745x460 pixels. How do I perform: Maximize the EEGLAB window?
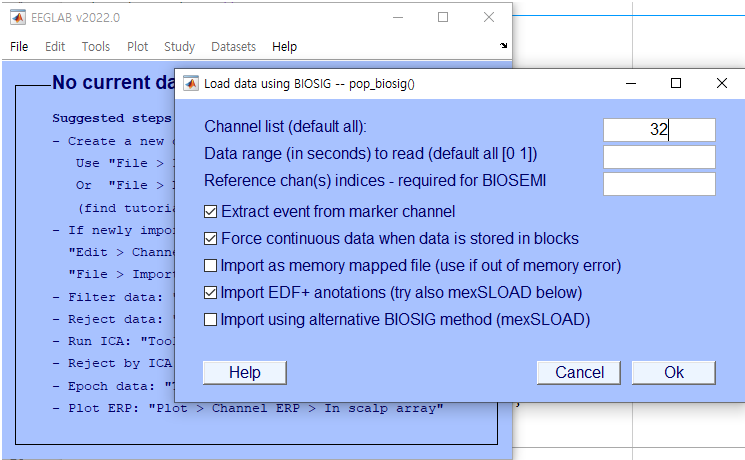(443, 18)
